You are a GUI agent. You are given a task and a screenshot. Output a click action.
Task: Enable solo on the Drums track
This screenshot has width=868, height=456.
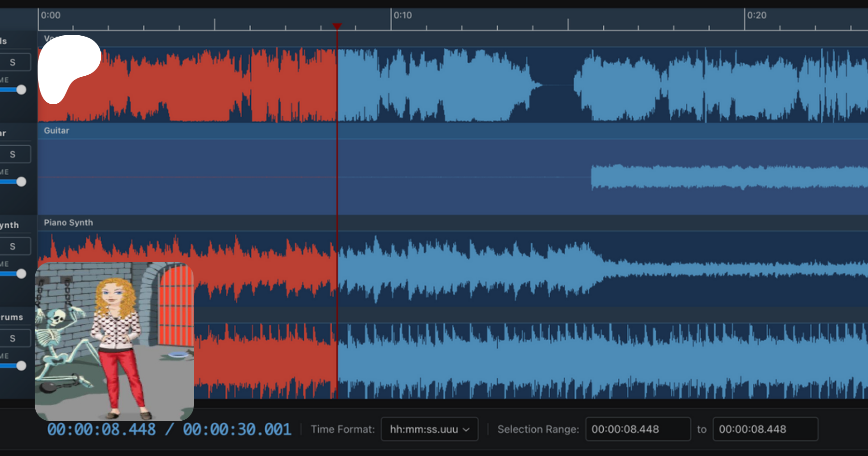13,339
